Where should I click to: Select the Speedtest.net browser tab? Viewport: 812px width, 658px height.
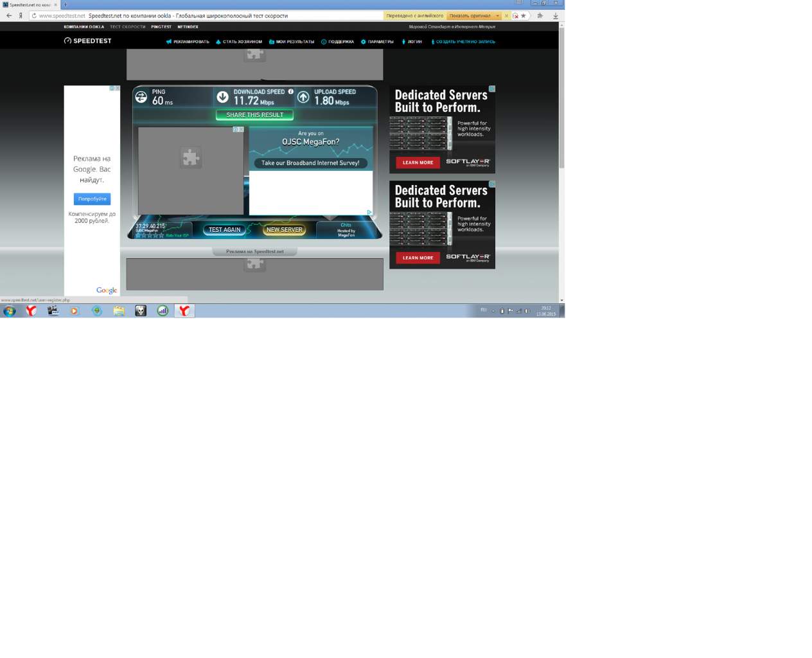30,4
